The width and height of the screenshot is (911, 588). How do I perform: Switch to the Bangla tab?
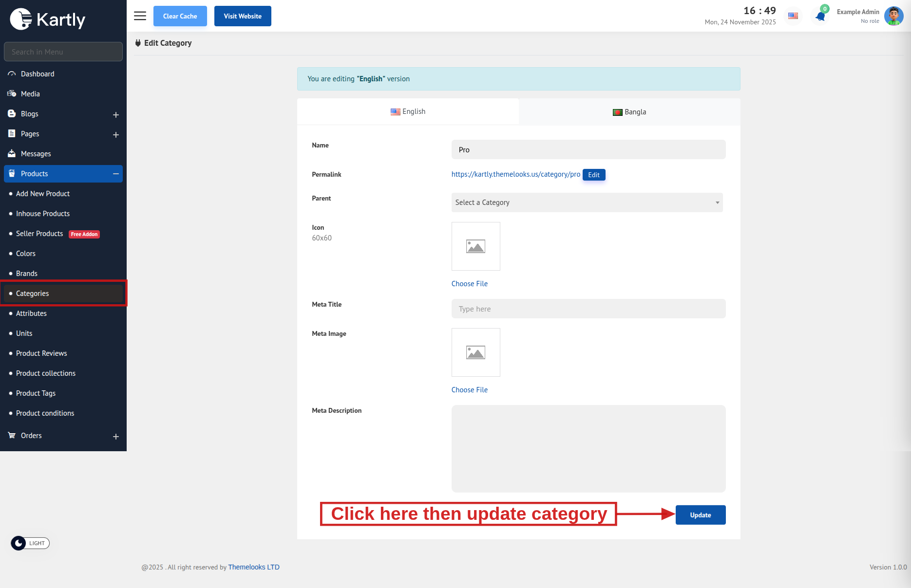tap(629, 112)
